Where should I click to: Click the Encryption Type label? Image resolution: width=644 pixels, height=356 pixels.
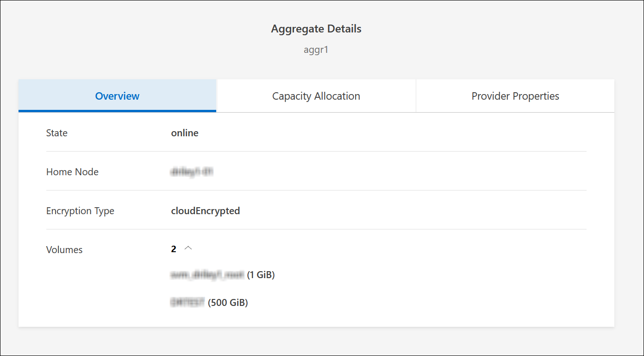click(x=80, y=211)
